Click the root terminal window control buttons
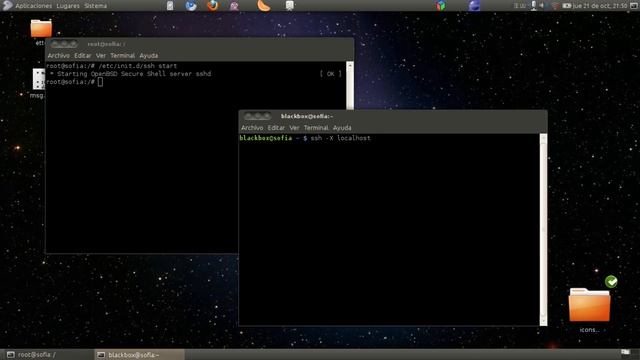Screen dimensions: 640x360 pyautogui.click(x=64, y=44)
